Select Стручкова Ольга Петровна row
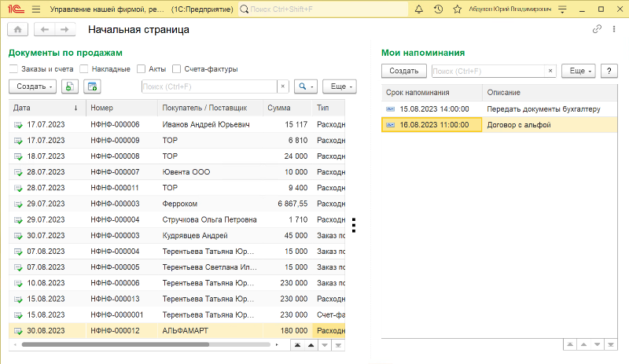 tap(177, 220)
